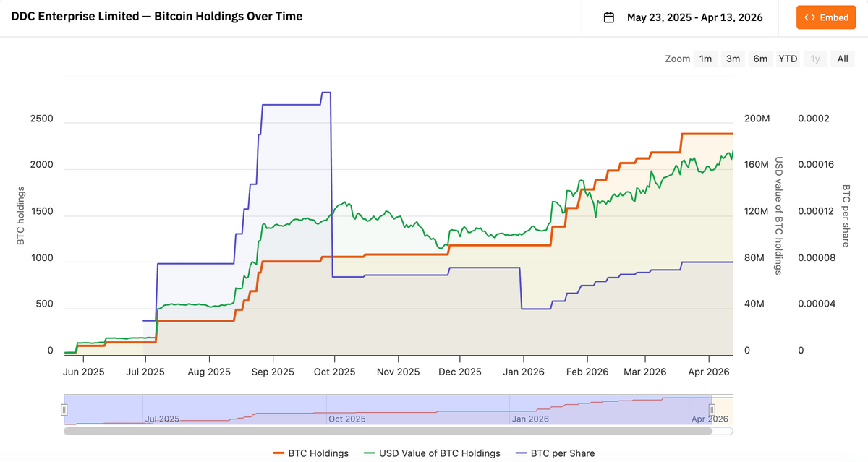Screen dimensions: 868x462
Task: Select the YTD zoom range
Action: tap(788, 59)
